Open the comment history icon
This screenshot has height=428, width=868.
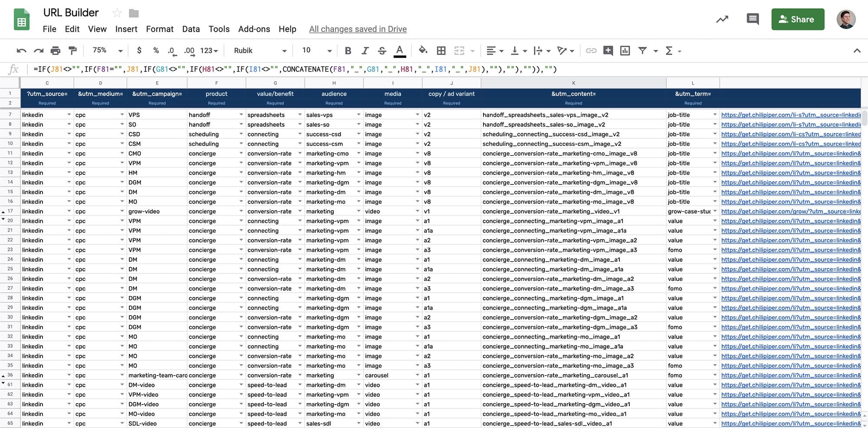753,19
